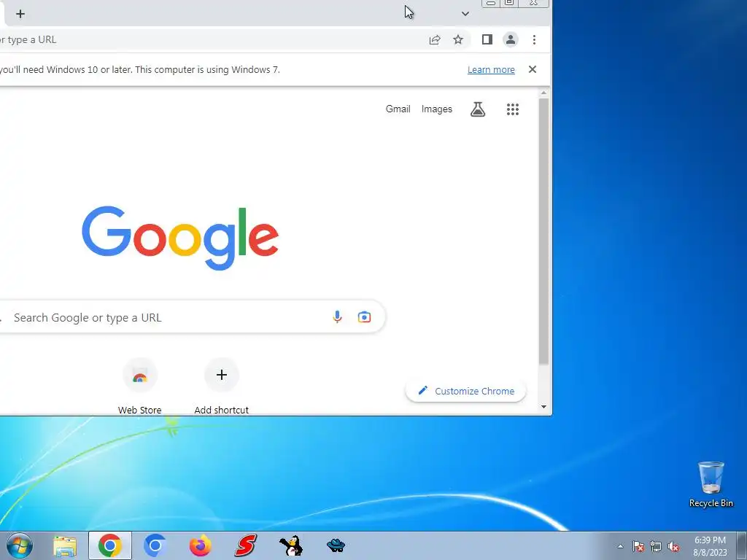This screenshot has height=560, width=747.
Task: Start voice search with microphone icon
Action: (x=337, y=317)
